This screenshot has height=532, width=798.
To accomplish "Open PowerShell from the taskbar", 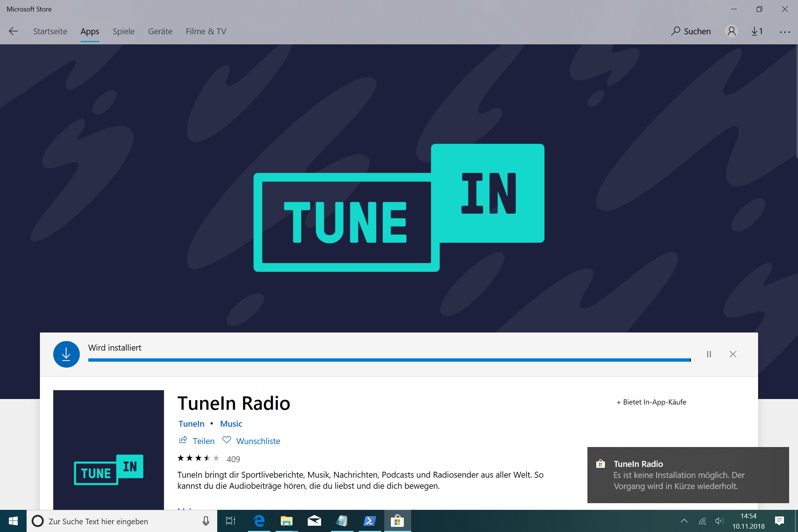I will click(x=369, y=521).
